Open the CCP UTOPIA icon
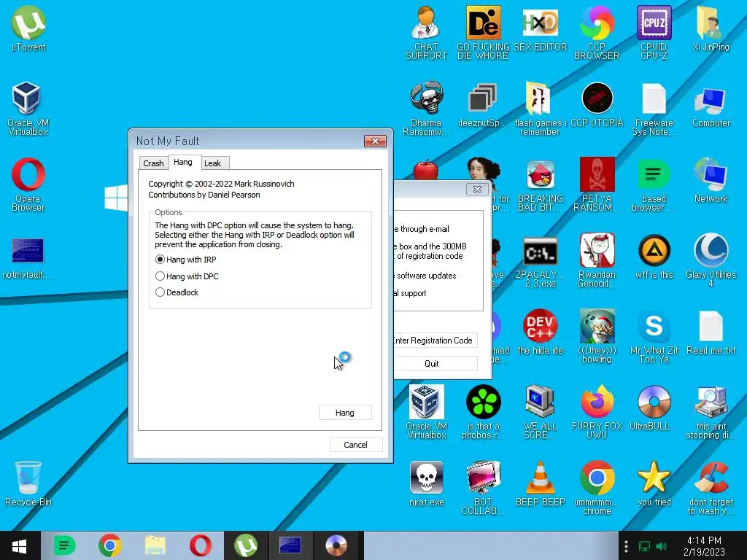The height and width of the screenshot is (560, 747). (597, 105)
